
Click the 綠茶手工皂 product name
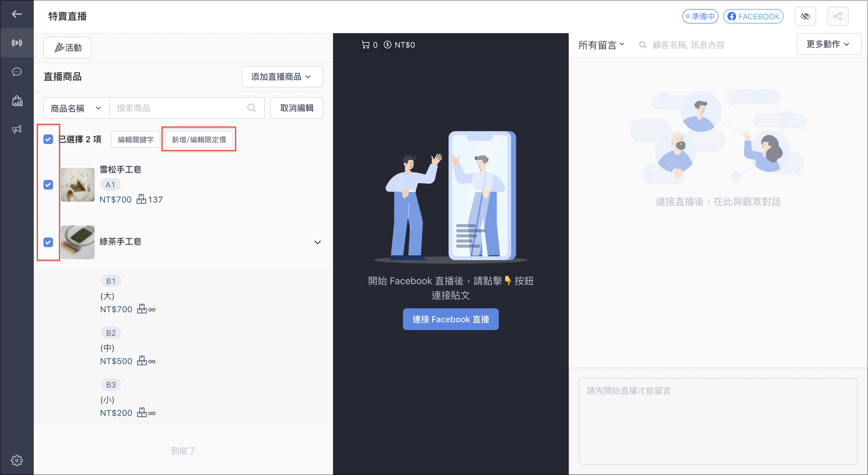[120, 241]
